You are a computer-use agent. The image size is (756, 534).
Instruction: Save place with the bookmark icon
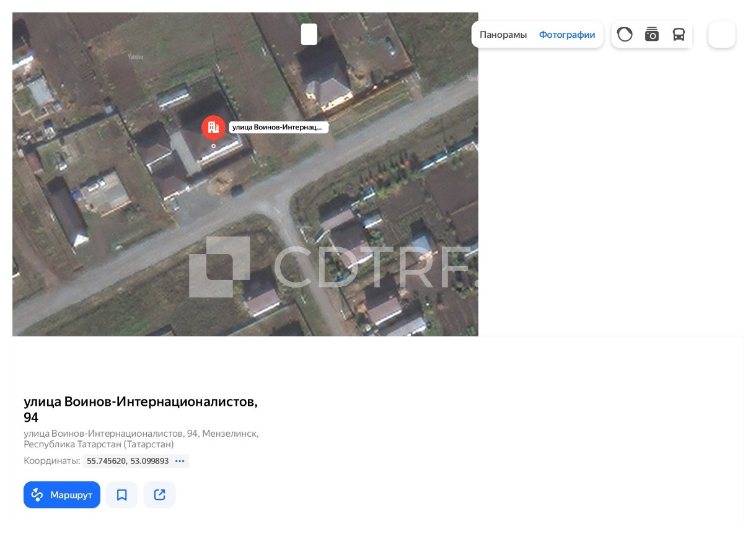pyautogui.click(x=122, y=495)
